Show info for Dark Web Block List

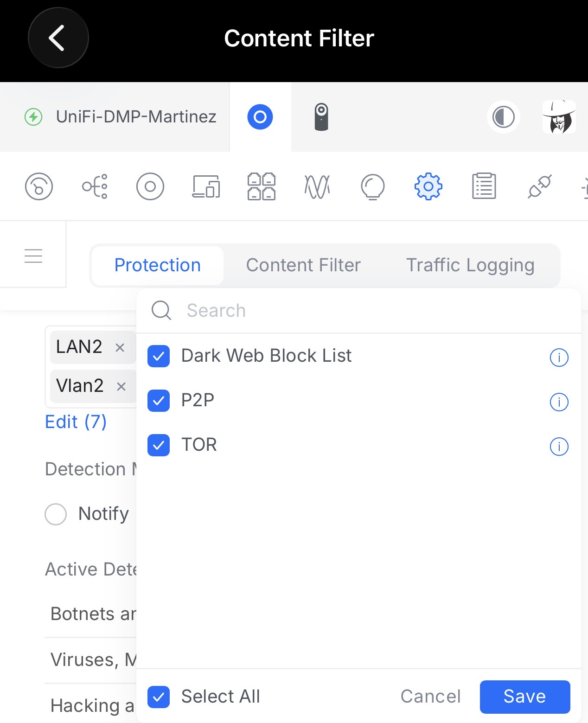pos(559,358)
